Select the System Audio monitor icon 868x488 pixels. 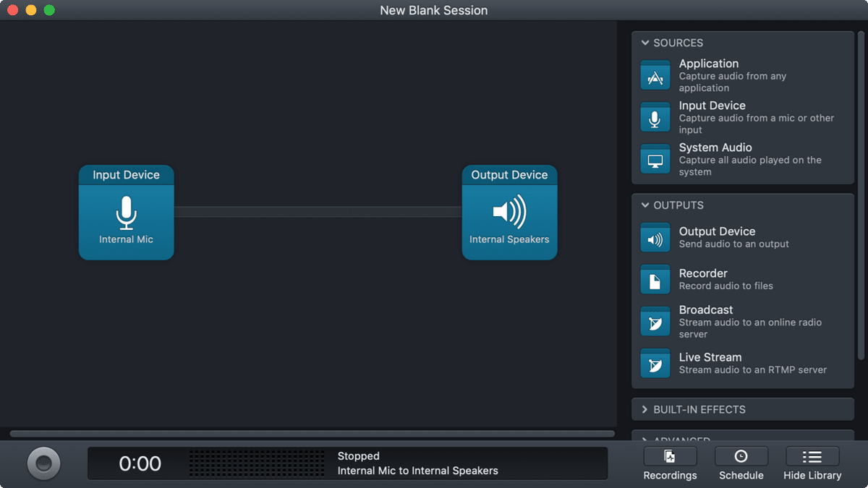[655, 159]
